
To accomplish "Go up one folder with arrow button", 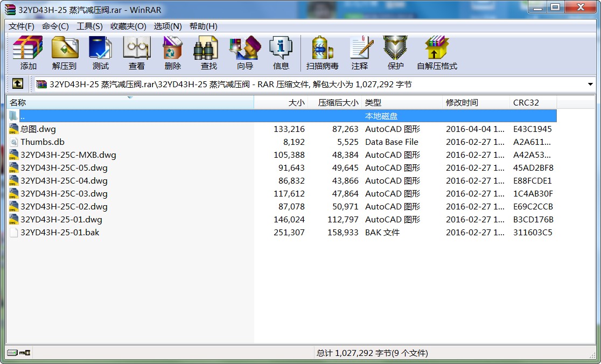I will pos(18,84).
